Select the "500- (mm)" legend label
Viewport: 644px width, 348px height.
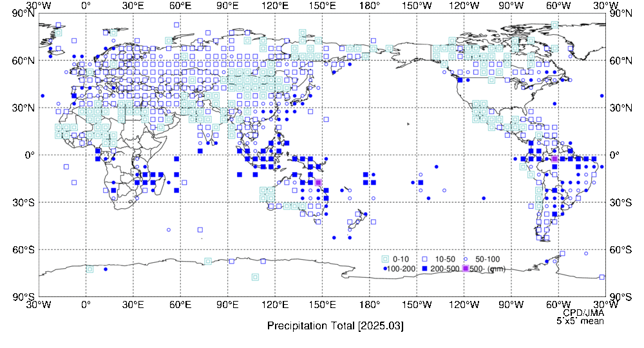487,269
